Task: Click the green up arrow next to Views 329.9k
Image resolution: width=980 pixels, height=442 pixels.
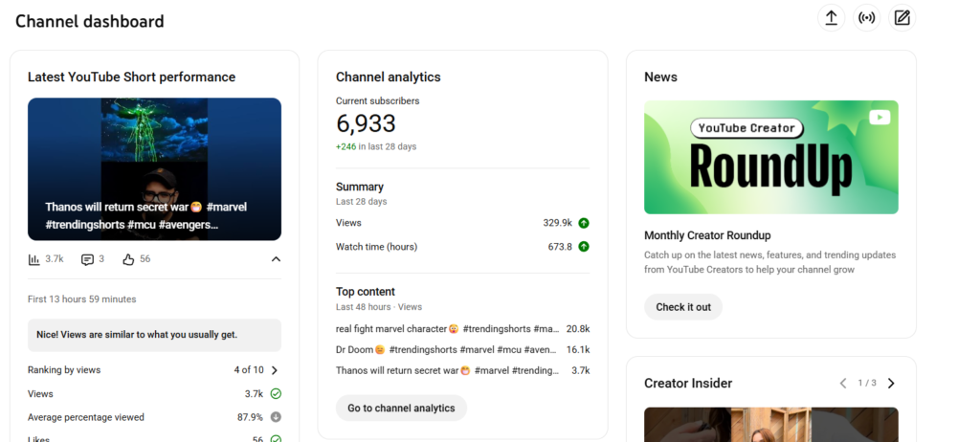Action: coord(584,223)
